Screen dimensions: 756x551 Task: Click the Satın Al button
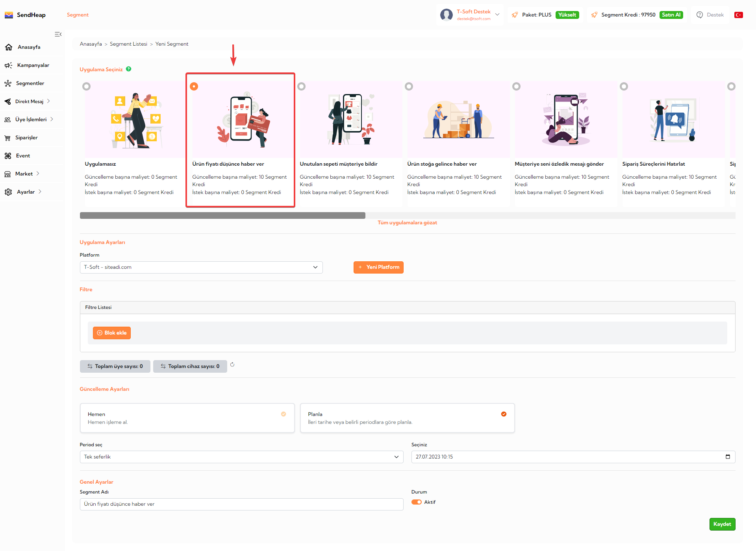click(x=671, y=15)
